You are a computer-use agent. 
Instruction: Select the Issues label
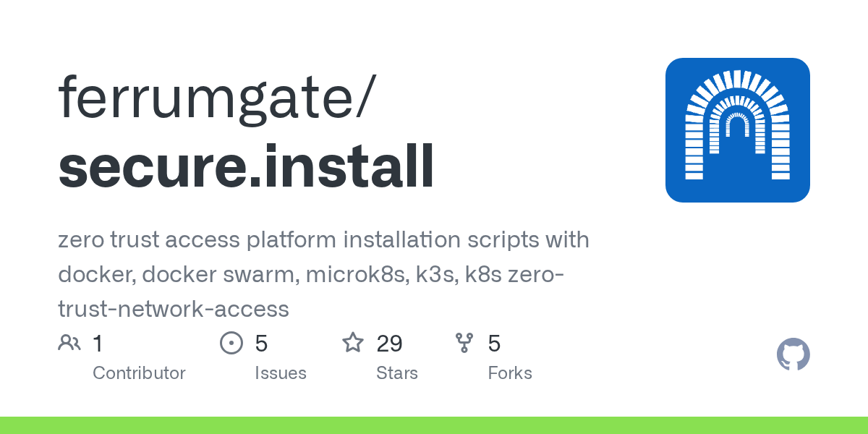(281, 373)
